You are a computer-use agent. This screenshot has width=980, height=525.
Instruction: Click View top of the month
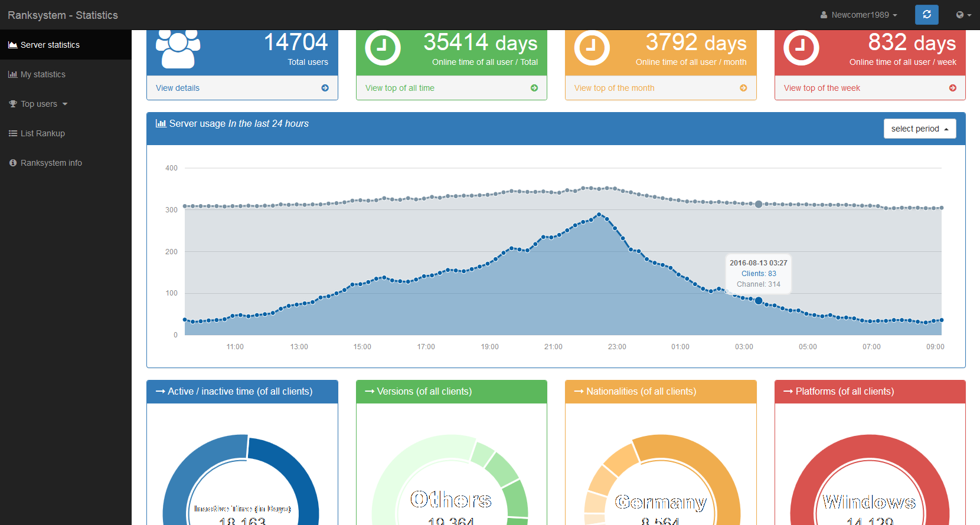(x=614, y=88)
